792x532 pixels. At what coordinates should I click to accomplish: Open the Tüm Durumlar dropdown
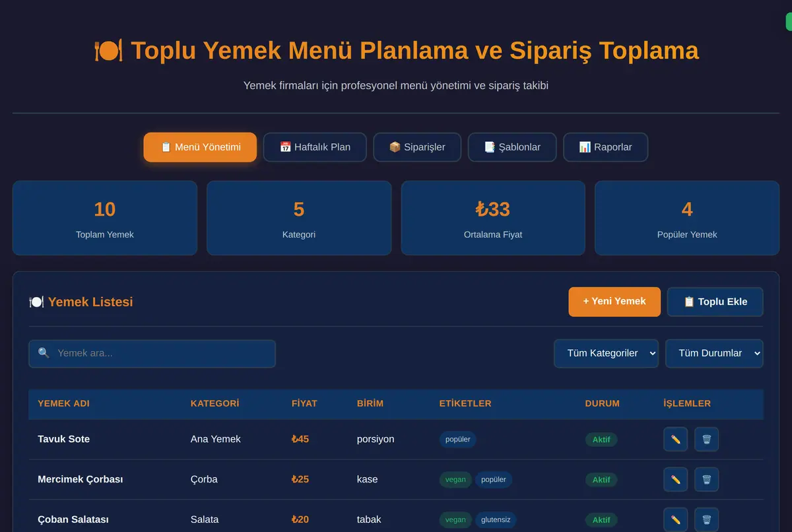[714, 353]
